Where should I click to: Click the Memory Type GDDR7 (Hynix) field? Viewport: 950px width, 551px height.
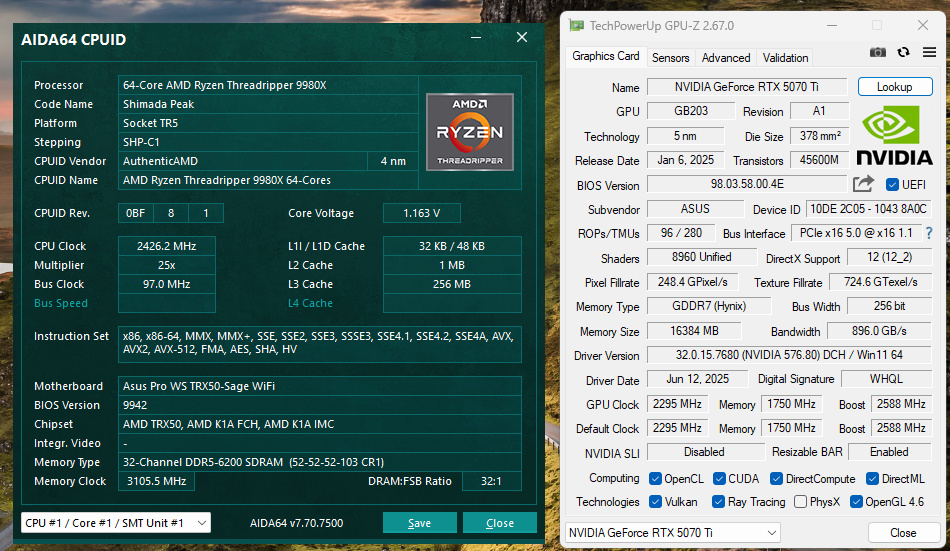point(709,306)
